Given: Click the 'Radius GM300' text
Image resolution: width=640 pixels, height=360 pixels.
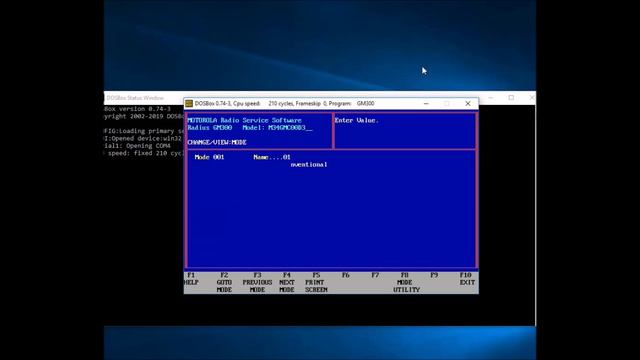Looking at the screenshot, I should pyautogui.click(x=209, y=128).
